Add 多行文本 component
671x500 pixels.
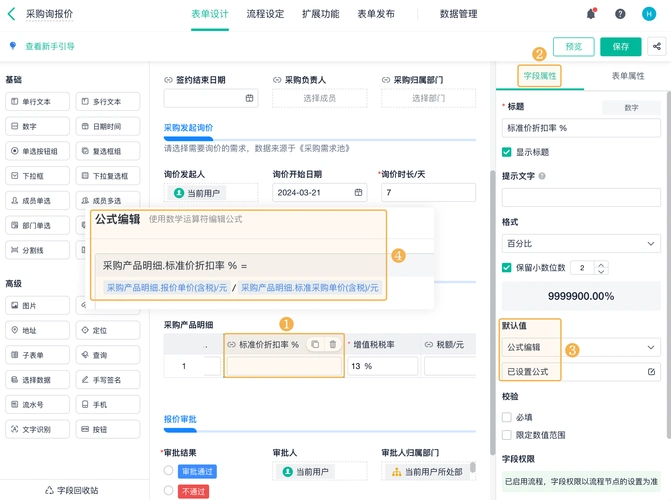[x=108, y=101]
